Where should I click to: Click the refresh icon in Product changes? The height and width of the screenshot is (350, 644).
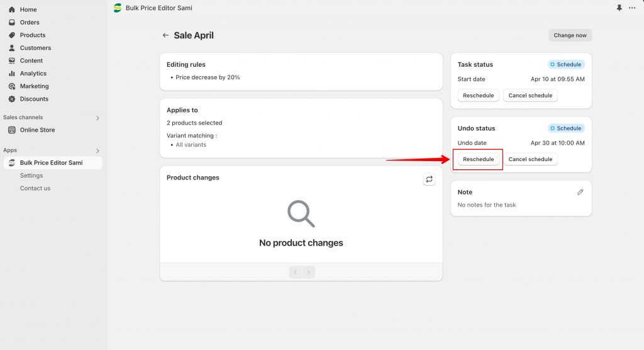[x=429, y=179]
